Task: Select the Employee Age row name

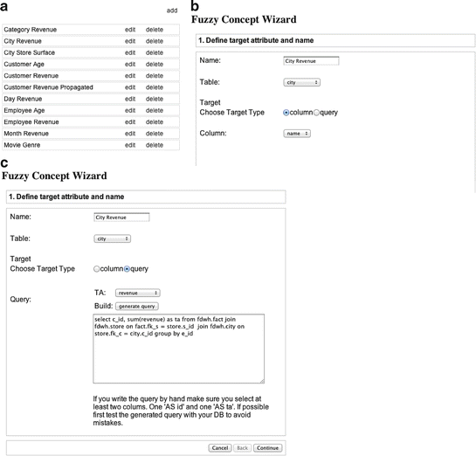Action: pos(24,110)
